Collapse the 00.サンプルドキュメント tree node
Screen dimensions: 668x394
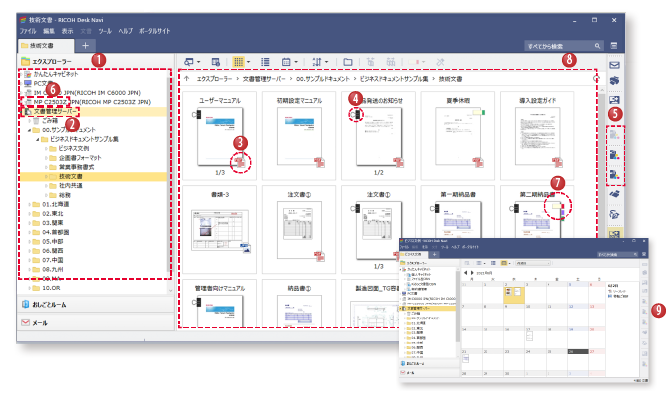29,130
